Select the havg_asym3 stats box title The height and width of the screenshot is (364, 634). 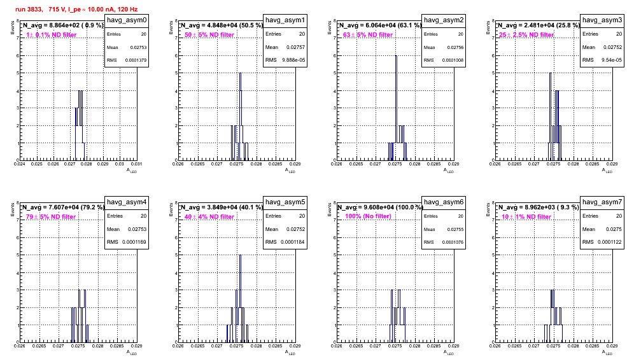(x=602, y=20)
